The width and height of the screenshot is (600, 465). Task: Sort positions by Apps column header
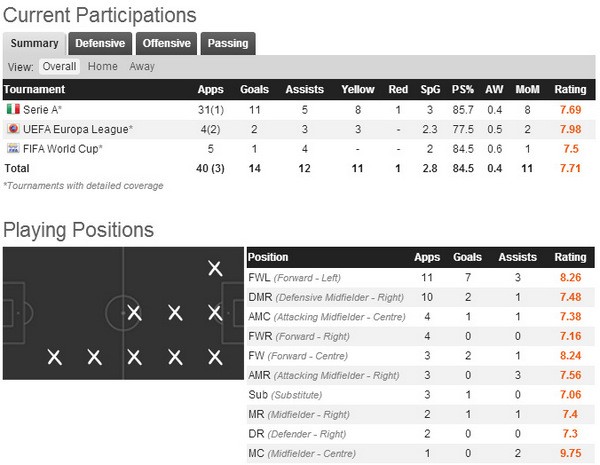427,257
